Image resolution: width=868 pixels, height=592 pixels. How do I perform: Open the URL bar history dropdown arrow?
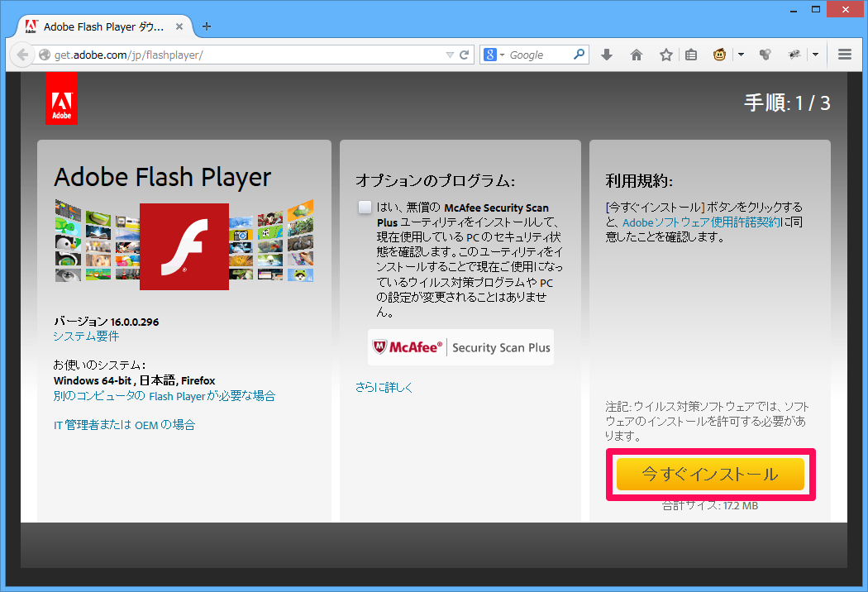[x=449, y=55]
